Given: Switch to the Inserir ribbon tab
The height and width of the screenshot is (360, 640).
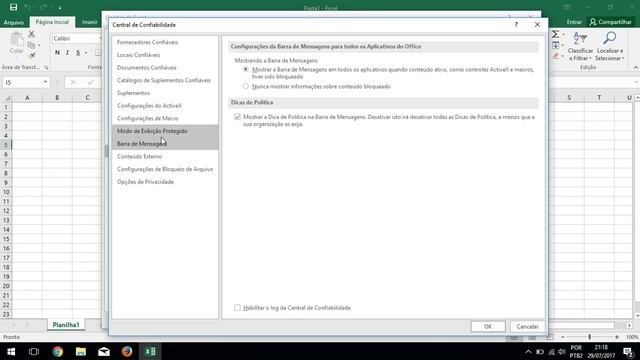Looking at the screenshot, I should point(90,22).
